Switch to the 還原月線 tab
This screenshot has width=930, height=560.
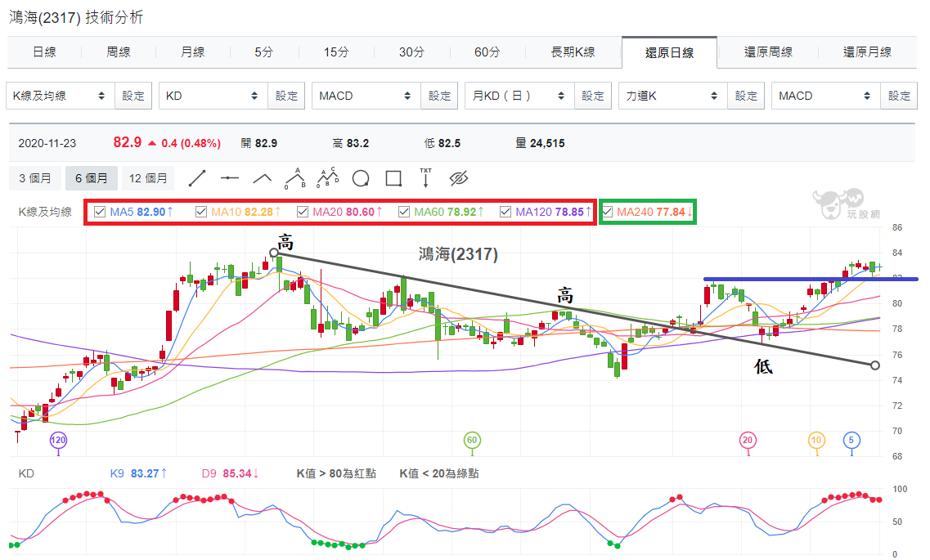point(867,52)
